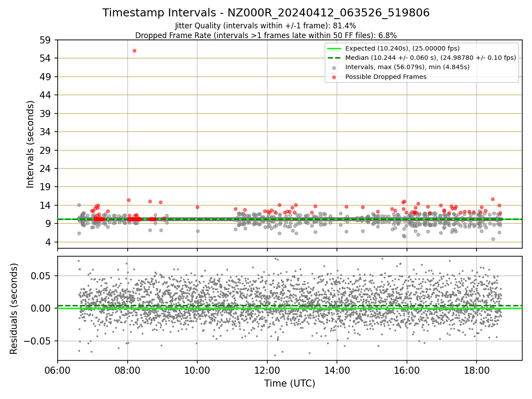Click the 'Time (UTC)' x-axis label
Image resolution: width=532 pixels, height=399 pixels.
coord(289,383)
